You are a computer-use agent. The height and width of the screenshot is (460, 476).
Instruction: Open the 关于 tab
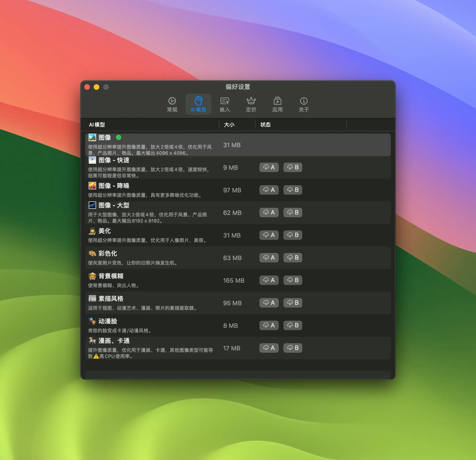(304, 104)
